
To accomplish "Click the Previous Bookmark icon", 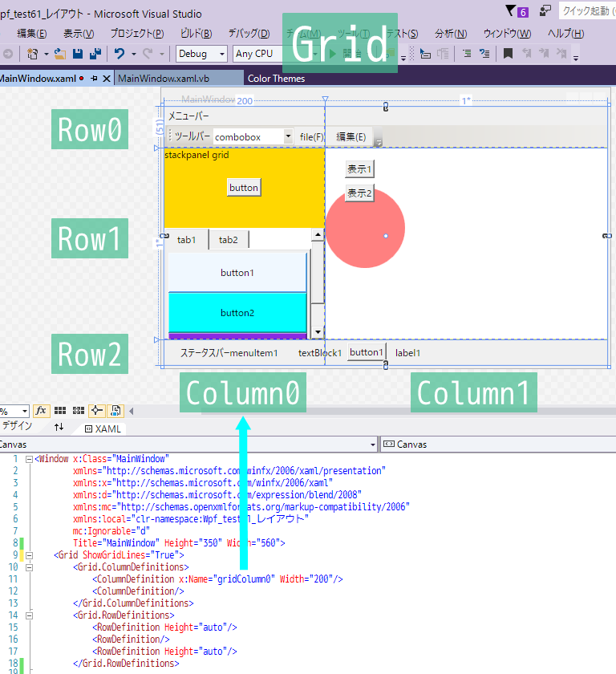I will 526,54.
